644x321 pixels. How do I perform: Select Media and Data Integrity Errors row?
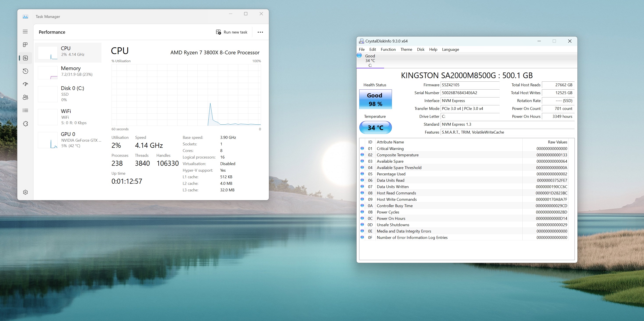pos(464,231)
